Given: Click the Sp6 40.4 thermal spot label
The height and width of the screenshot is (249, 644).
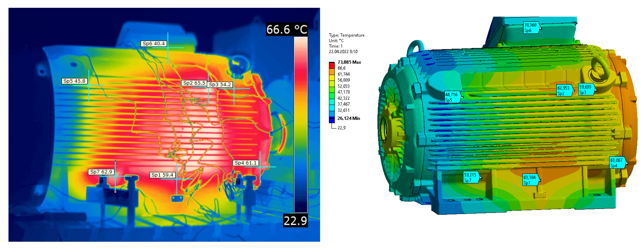Looking at the screenshot, I should tap(153, 43).
